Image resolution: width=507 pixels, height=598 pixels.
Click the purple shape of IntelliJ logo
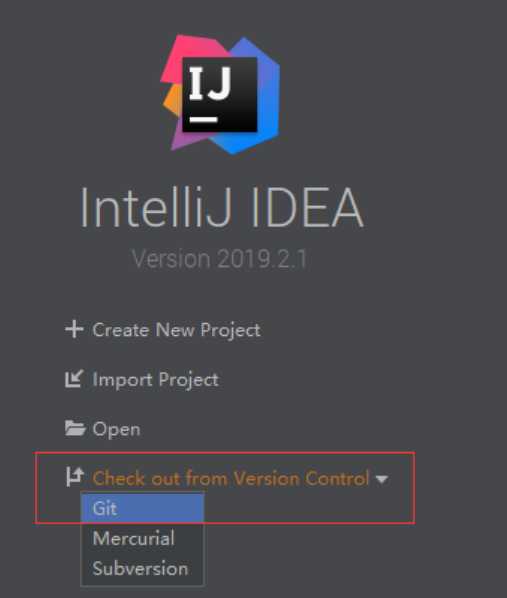187,139
